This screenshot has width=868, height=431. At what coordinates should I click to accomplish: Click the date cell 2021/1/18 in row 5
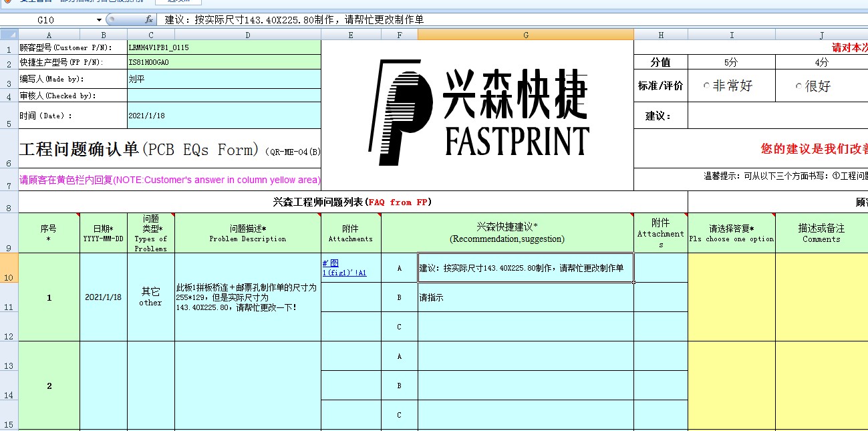coord(224,115)
